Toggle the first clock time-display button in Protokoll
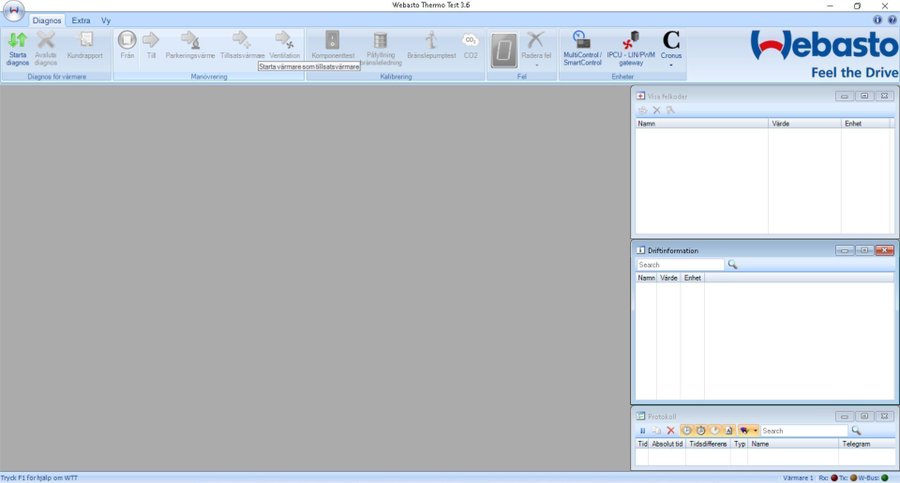 click(x=687, y=430)
